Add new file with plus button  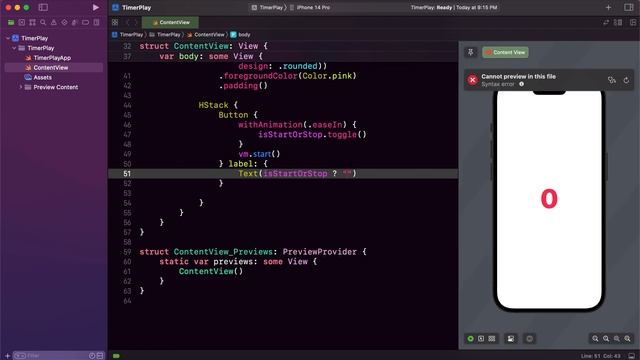pyautogui.click(x=7, y=356)
